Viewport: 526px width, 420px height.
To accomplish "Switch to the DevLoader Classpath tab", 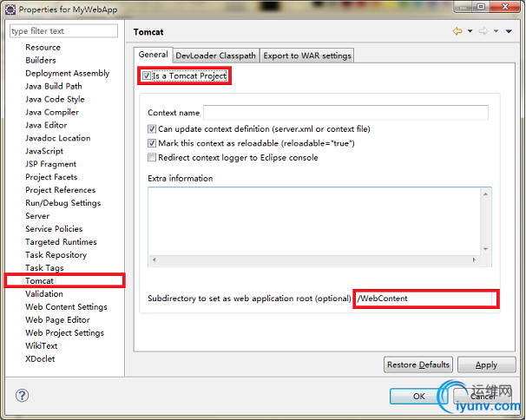I will coord(216,56).
